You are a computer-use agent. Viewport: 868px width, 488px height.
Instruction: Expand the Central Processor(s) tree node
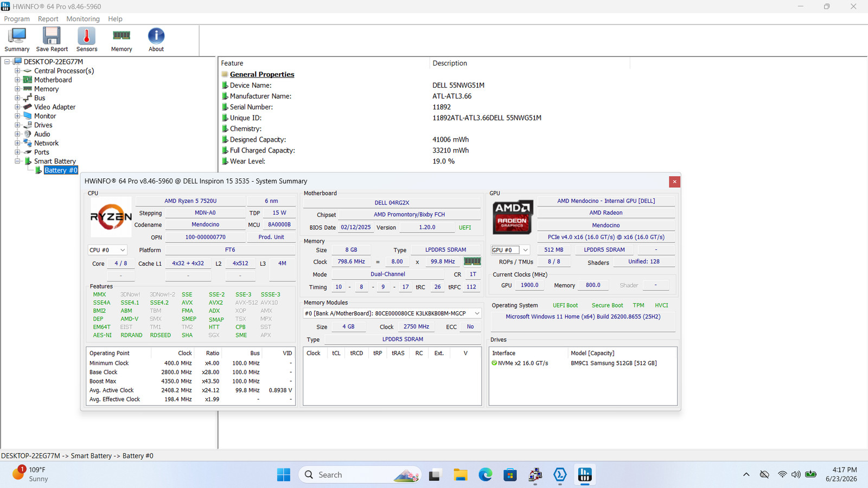pyautogui.click(x=17, y=71)
